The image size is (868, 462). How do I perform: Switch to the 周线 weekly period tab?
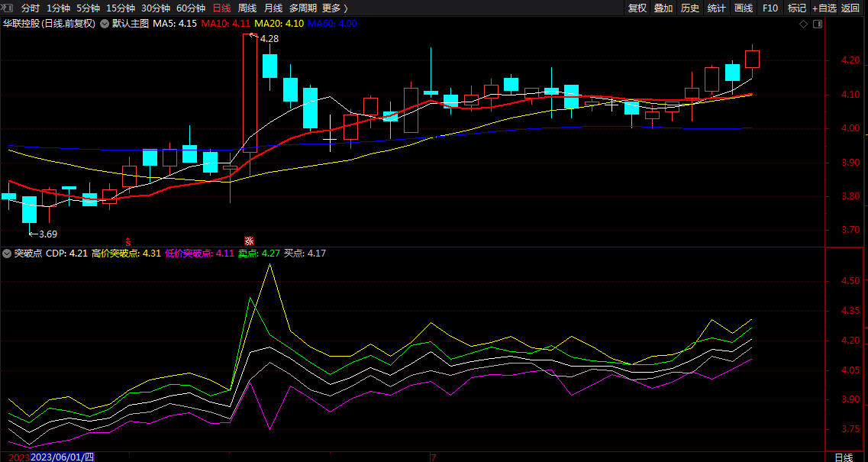click(247, 8)
